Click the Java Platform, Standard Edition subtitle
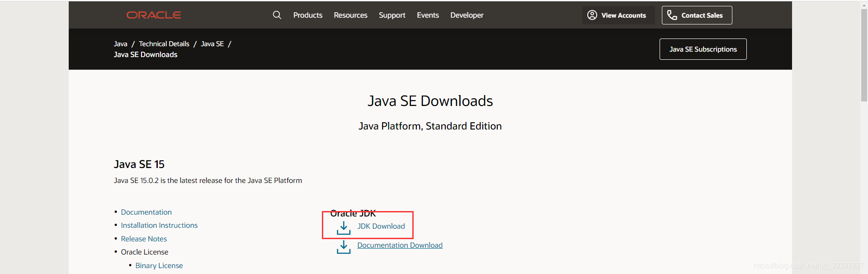The image size is (868, 274). click(x=430, y=126)
